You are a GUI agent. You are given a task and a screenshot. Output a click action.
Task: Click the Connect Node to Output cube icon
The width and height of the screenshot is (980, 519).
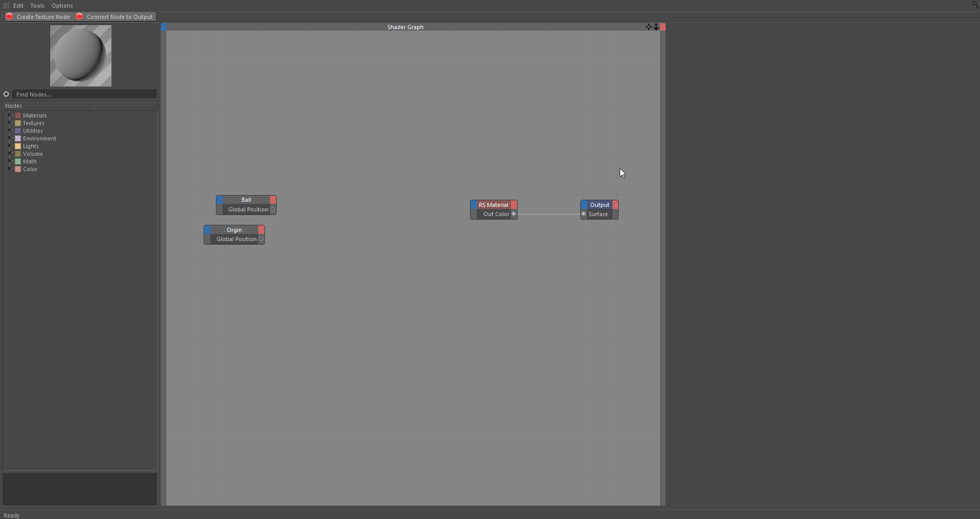point(80,16)
